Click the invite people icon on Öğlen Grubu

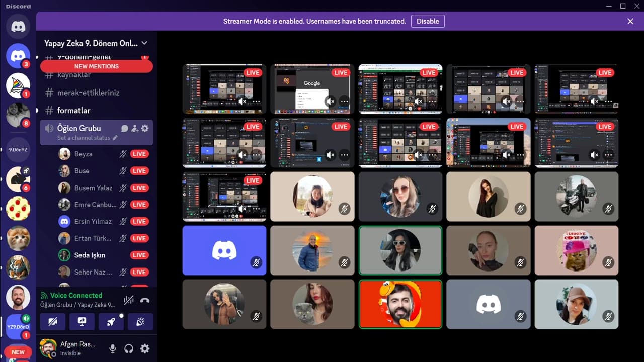pyautogui.click(x=135, y=128)
